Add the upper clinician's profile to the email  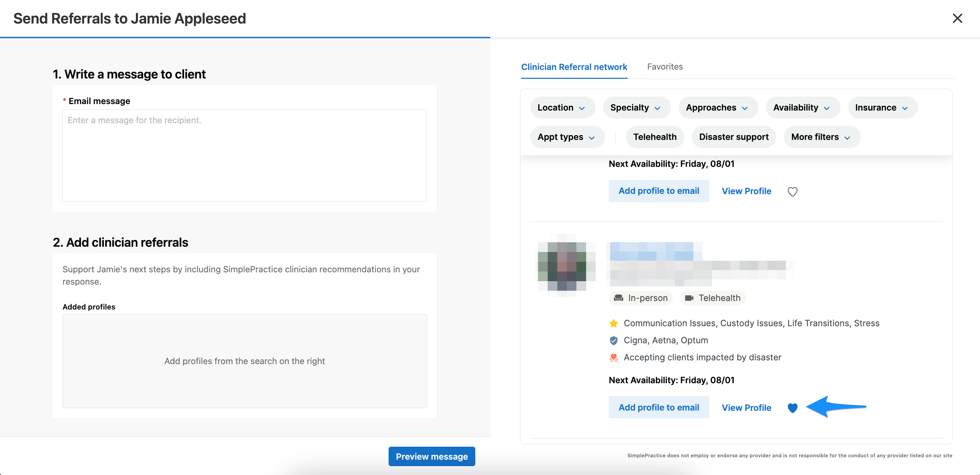[x=659, y=191]
